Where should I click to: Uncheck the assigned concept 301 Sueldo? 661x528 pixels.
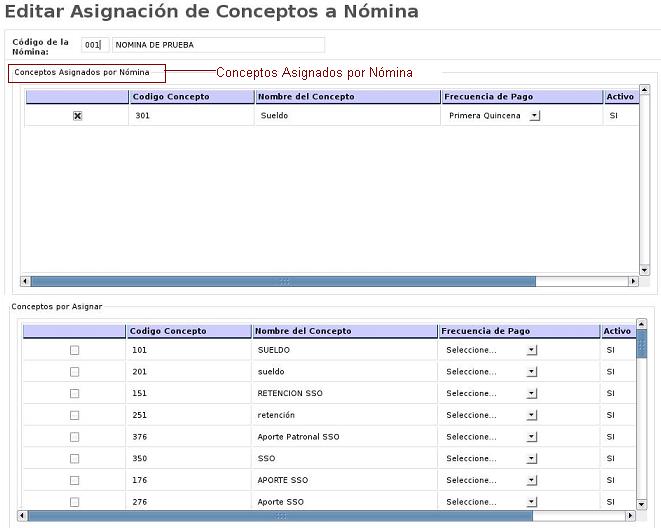coord(77,116)
